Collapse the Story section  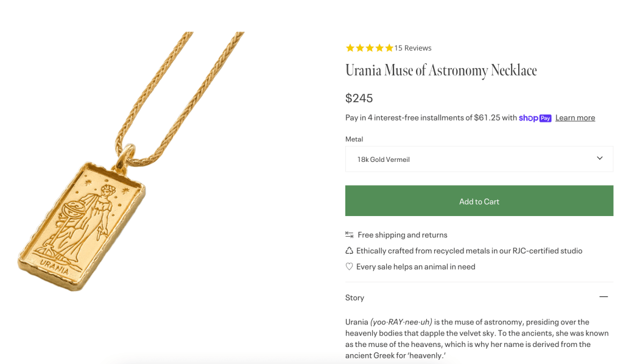tap(604, 296)
